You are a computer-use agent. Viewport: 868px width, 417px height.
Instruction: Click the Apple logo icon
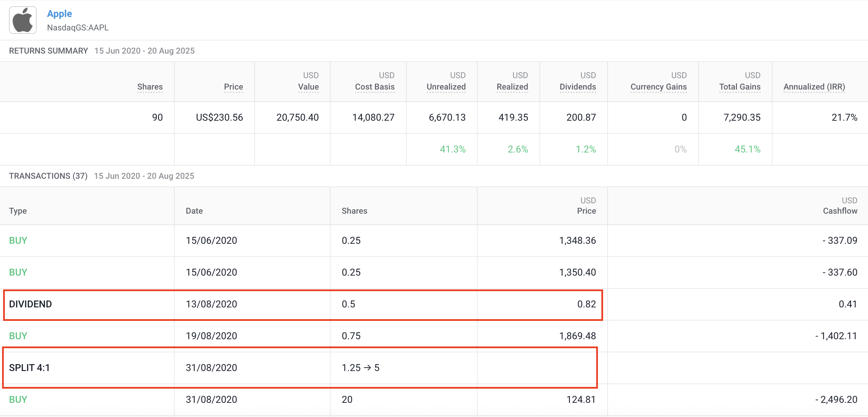[x=23, y=20]
